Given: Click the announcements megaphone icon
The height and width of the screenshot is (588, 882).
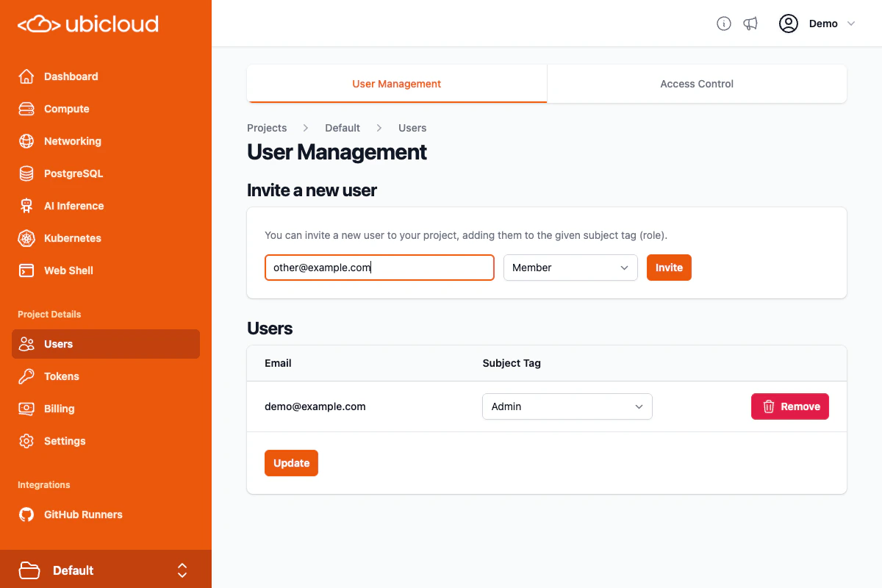Looking at the screenshot, I should point(750,23).
